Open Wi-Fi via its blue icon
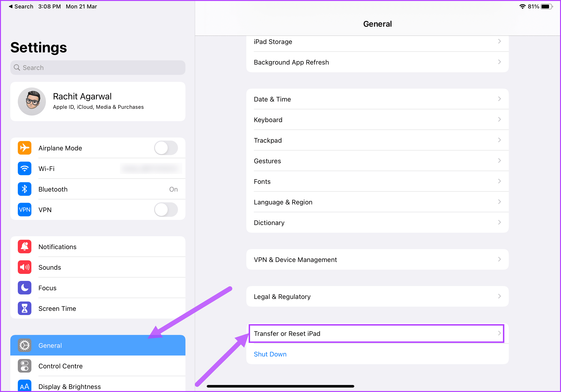 click(24, 168)
